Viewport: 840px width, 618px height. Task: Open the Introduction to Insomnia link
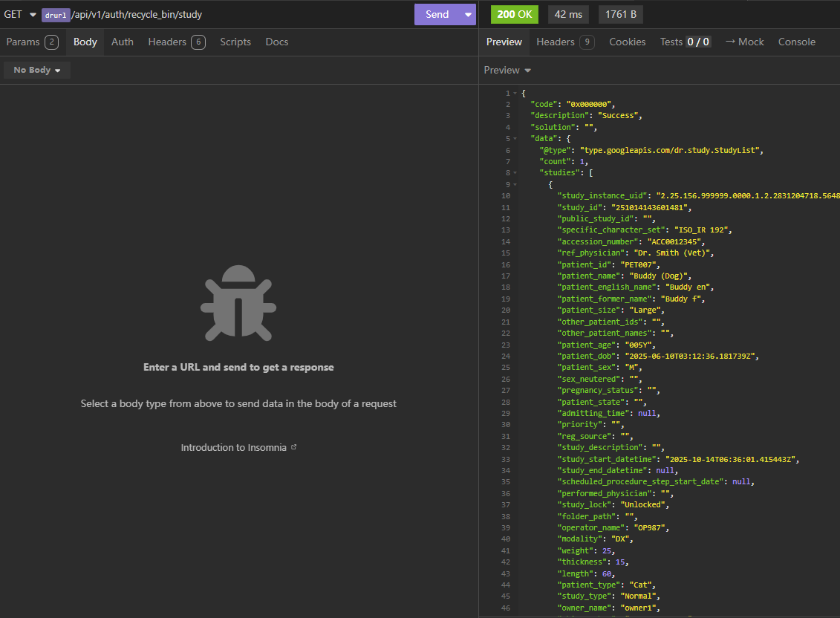tap(233, 447)
